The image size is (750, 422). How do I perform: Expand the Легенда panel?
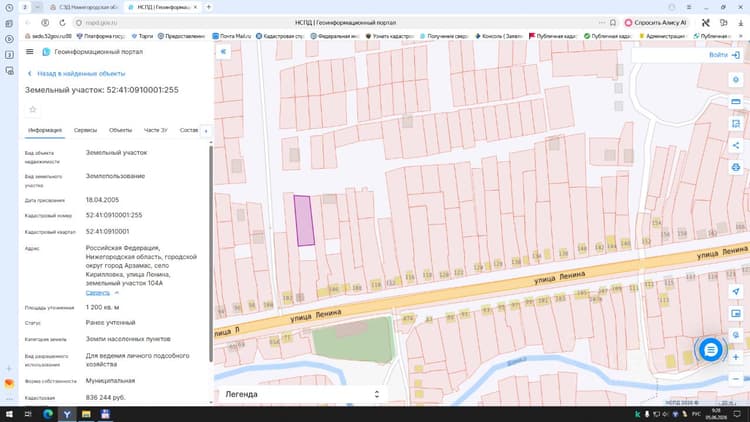[301, 394]
